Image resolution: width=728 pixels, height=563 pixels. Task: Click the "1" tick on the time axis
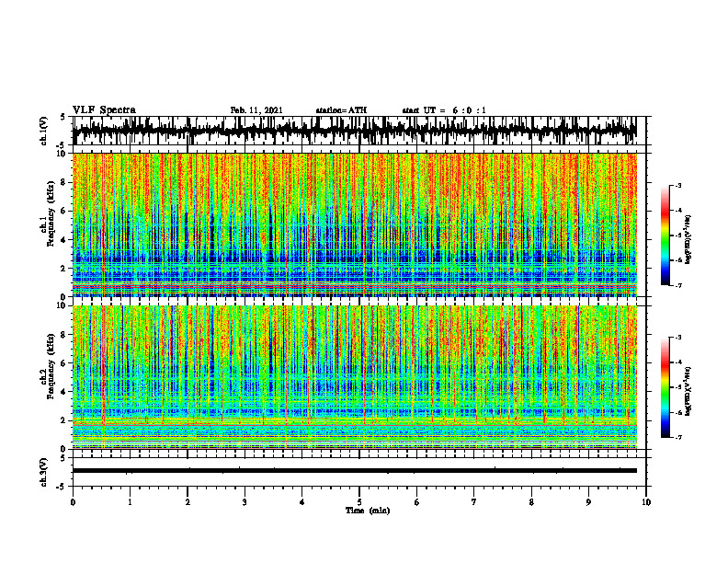130,502
